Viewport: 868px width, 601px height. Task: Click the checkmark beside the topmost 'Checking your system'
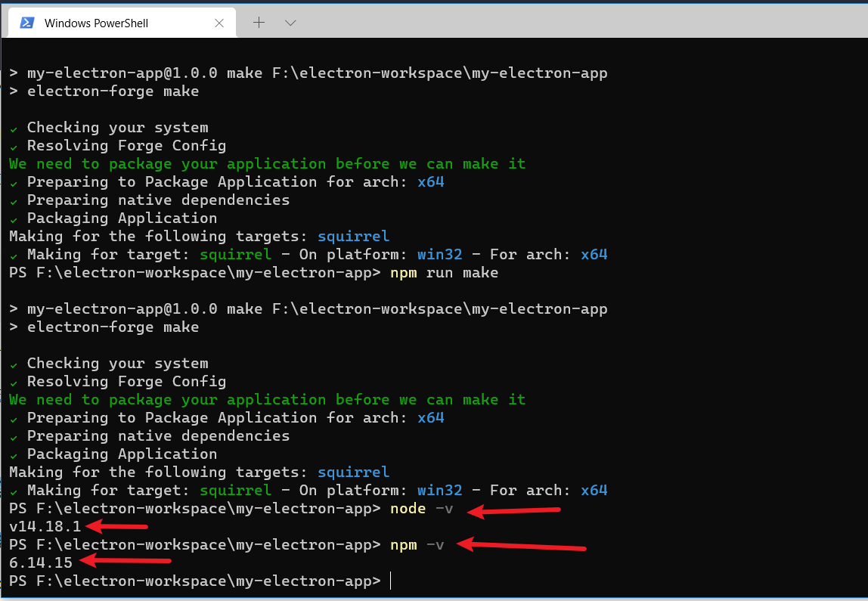point(14,128)
